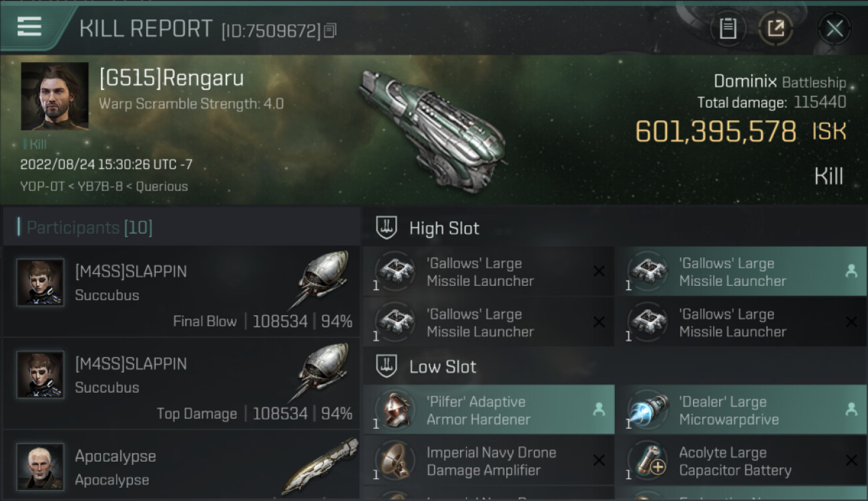Click the Dominix ship image

pos(432,130)
